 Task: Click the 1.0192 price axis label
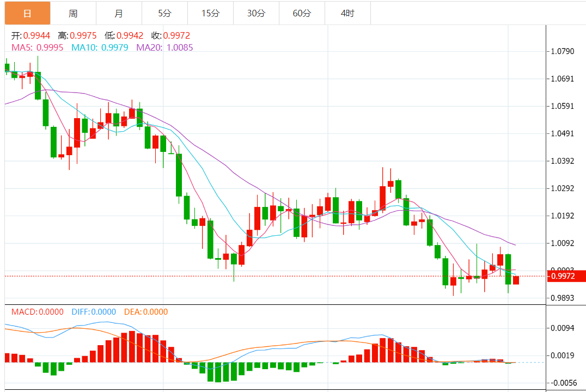563,216
